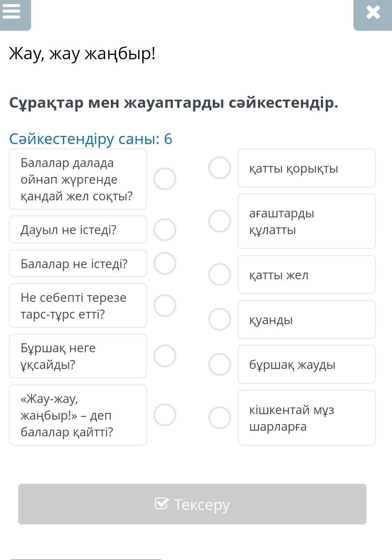Click the 'бұршақ жауды' answer card
The height and width of the screenshot is (560, 392).
[306, 364]
